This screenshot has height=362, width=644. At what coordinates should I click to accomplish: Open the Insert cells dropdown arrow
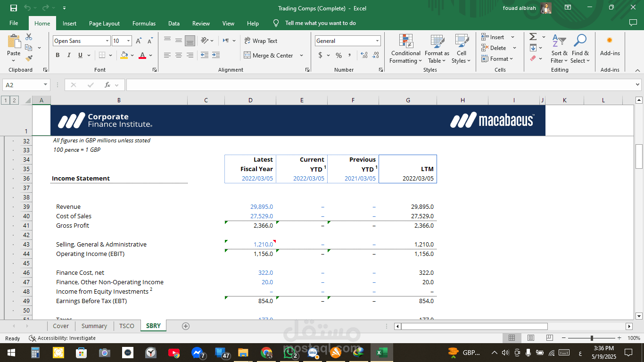click(x=512, y=37)
